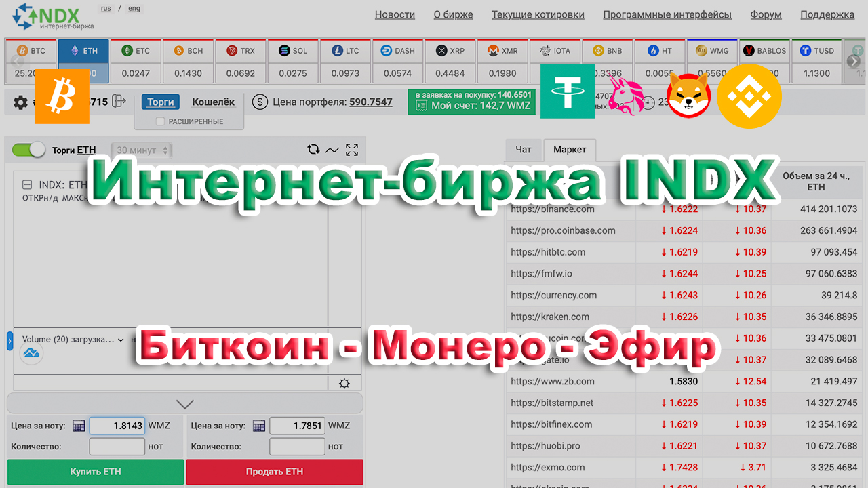Expand the Volume (20) indicator chevron

coord(121,340)
